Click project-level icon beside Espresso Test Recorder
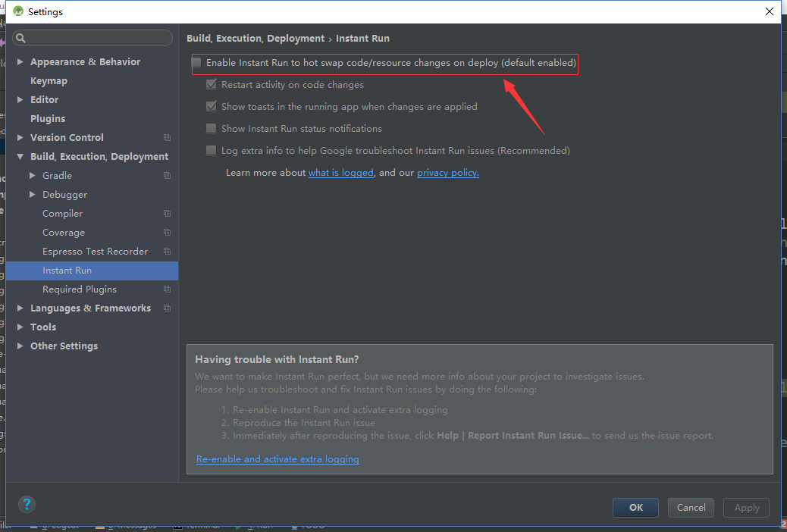 pyautogui.click(x=167, y=252)
